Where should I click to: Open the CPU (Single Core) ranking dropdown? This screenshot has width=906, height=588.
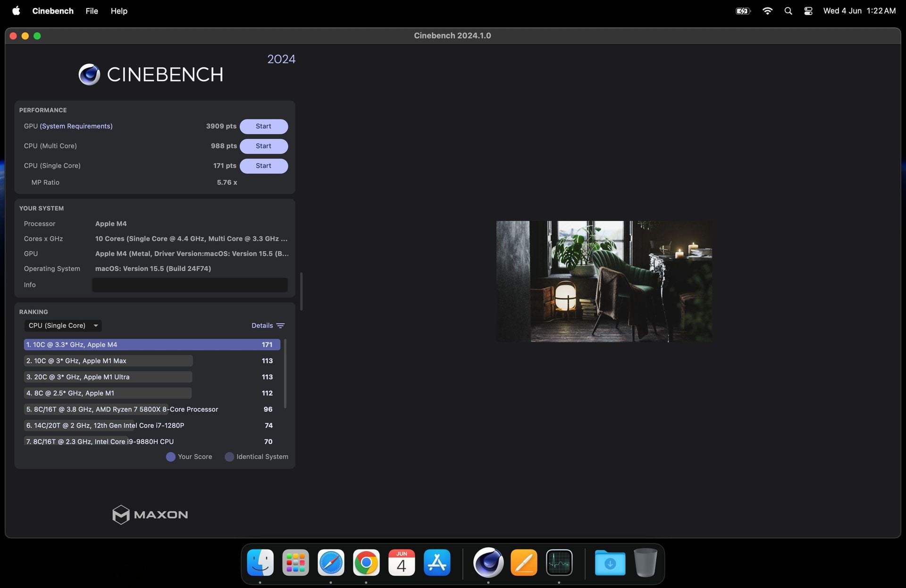(63, 326)
